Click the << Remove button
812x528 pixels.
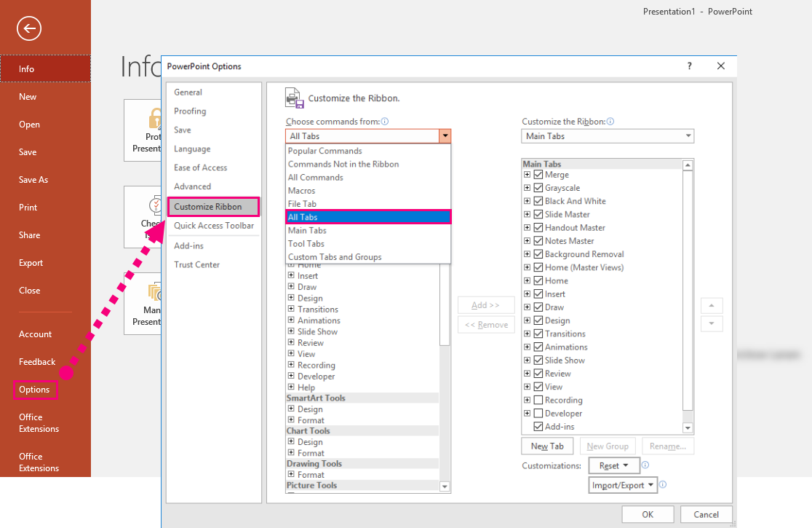point(486,325)
